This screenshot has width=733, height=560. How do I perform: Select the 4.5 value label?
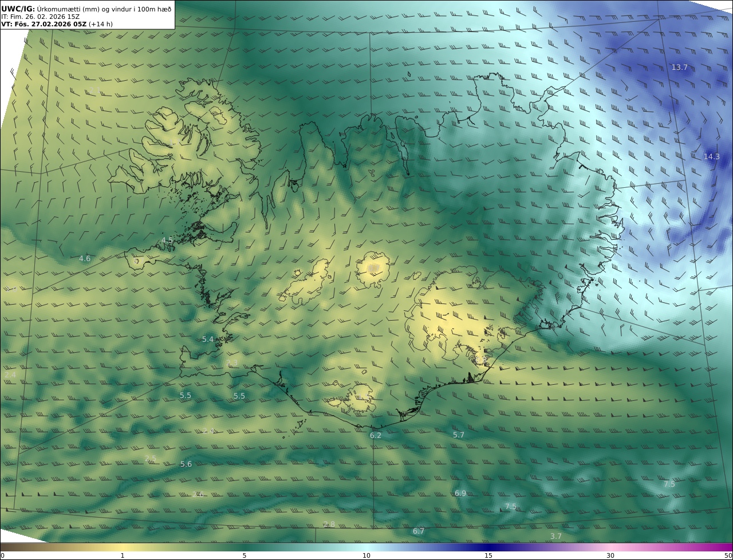click(167, 240)
